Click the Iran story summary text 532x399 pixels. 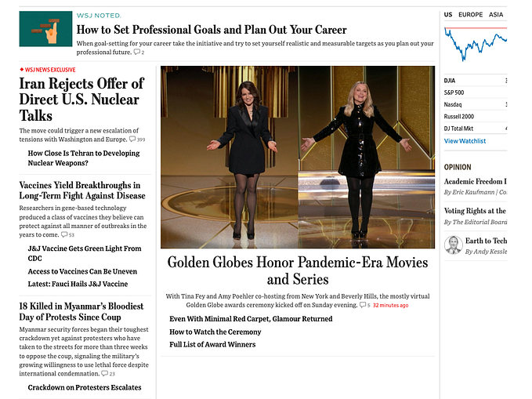click(79, 135)
